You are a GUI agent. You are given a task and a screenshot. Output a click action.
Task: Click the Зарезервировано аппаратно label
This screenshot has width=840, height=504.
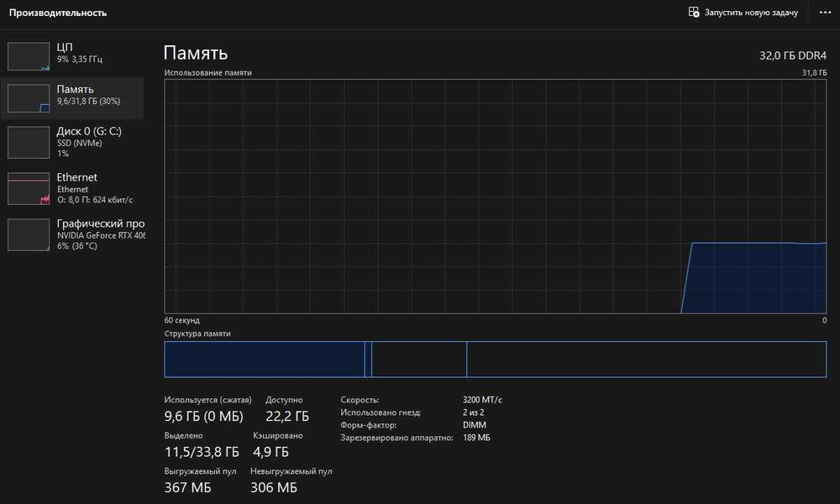tap(397, 438)
